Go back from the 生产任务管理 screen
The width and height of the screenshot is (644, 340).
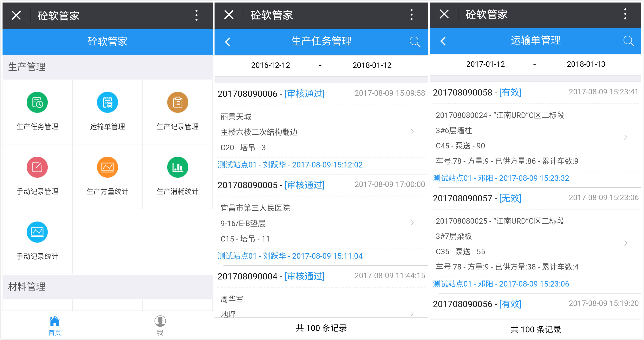pyautogui.click(x=228, y=42)
